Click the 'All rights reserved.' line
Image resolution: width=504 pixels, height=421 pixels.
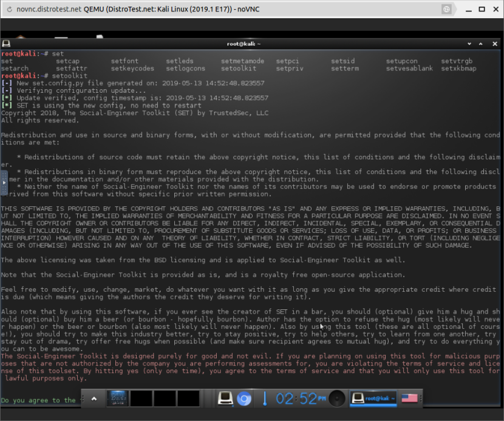coord(40,121)
